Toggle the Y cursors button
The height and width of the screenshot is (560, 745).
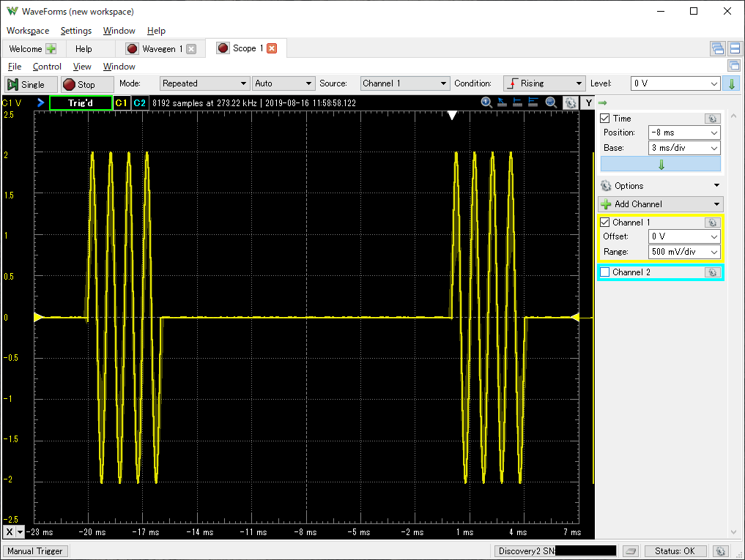589,102
